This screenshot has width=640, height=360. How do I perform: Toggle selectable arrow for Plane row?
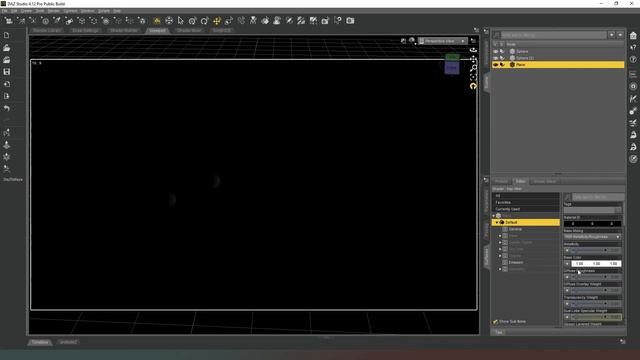502,64
